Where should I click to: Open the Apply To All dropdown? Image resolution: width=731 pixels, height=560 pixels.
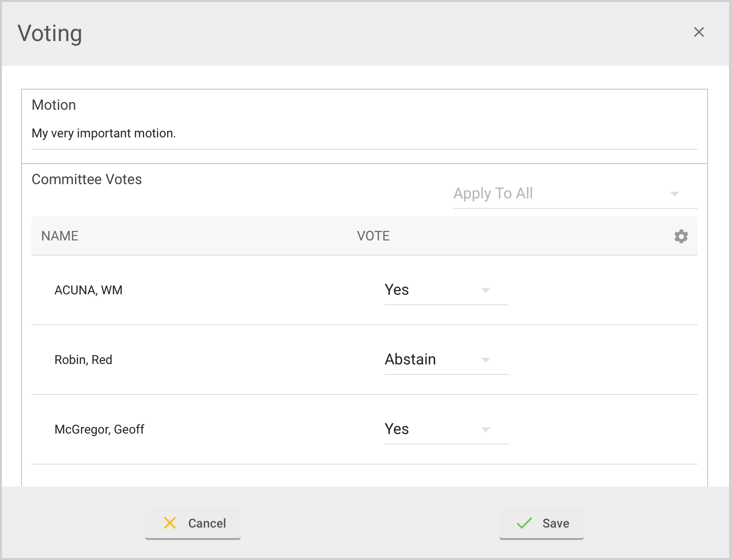click(563, 194)
